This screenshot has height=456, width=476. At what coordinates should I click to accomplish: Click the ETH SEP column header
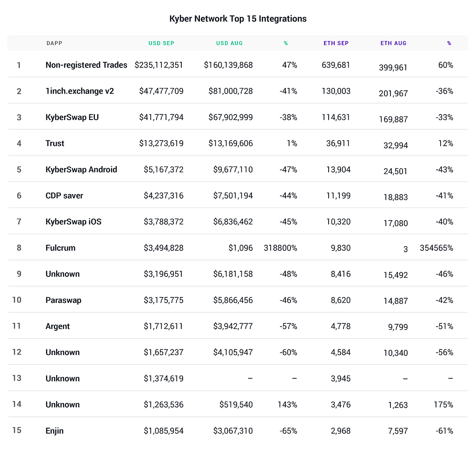pos(336,43)
